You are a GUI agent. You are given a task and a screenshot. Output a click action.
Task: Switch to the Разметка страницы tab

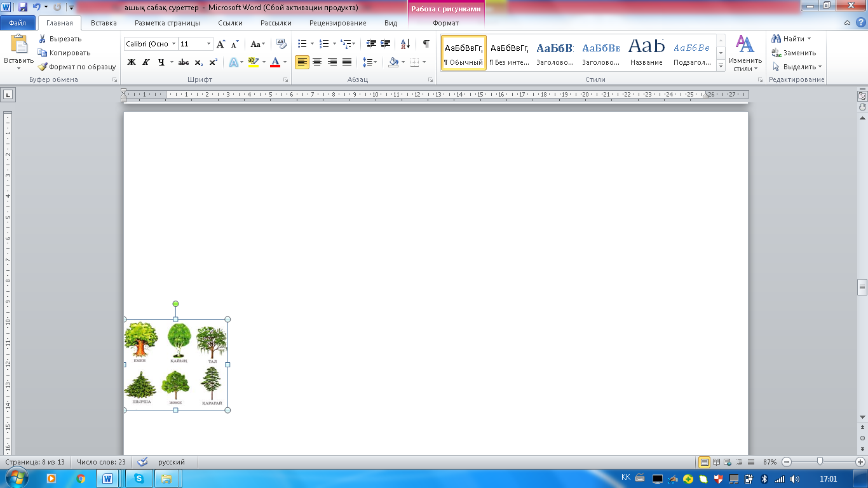[167, 23]
